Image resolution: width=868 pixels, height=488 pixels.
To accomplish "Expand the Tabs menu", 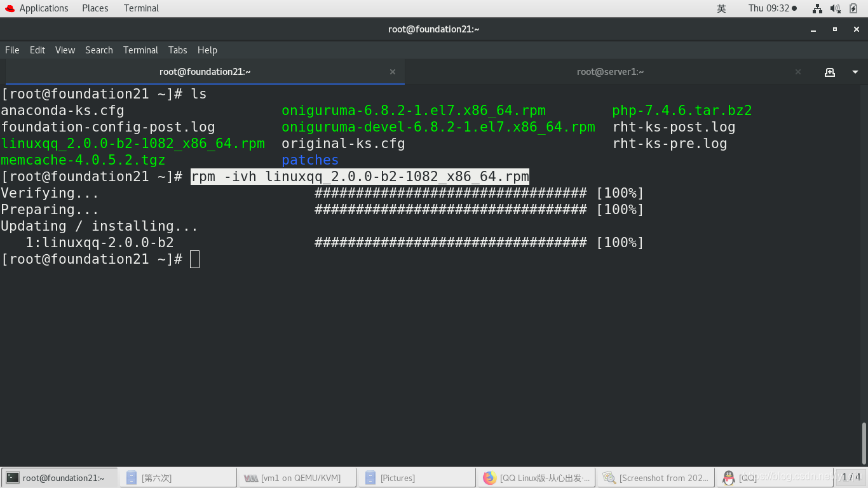I will click(x=177, y=50).
